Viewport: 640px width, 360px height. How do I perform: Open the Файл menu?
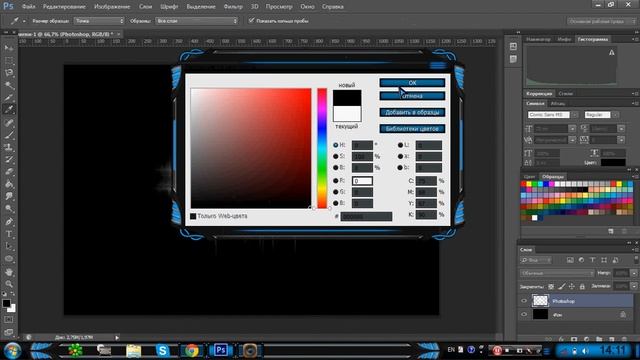(x=28, y=7)
